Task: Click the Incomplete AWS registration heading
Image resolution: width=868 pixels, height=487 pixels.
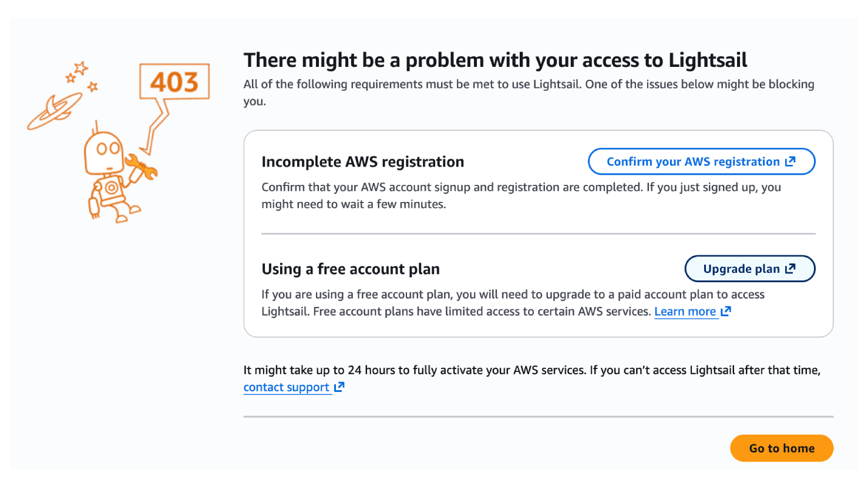Action: [362, 162]
